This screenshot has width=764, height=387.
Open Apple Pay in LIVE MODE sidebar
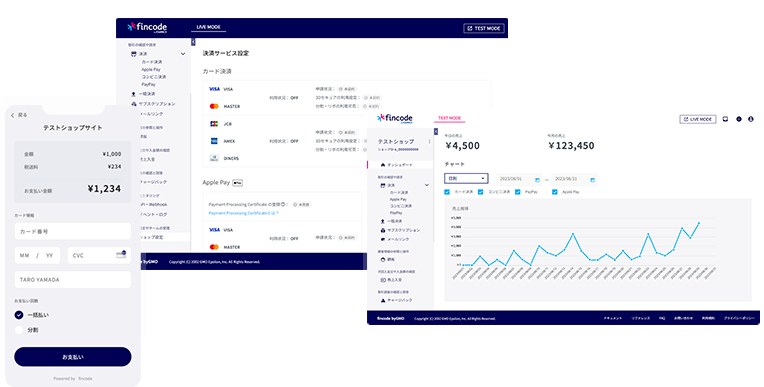pyautogui.click(x=151, y=69)
